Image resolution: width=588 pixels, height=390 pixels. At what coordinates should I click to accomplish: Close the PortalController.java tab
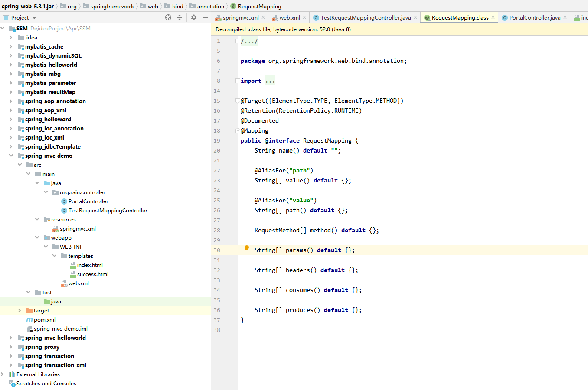(565, 17)
